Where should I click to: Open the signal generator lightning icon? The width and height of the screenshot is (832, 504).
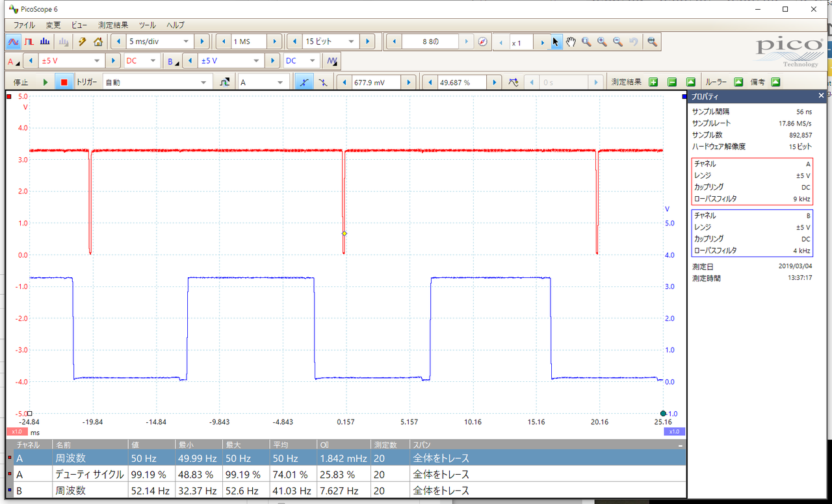pyautogui.click(x=82, y=42)
